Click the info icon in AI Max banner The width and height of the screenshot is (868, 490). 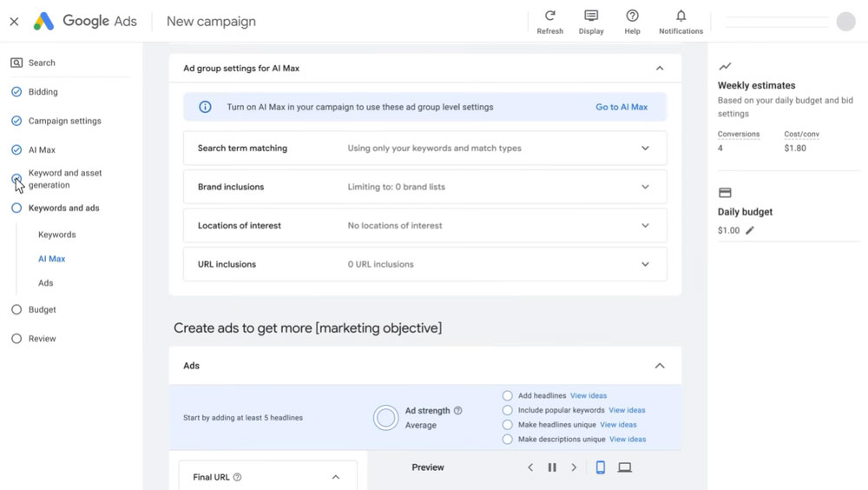[x=205, y=107]
